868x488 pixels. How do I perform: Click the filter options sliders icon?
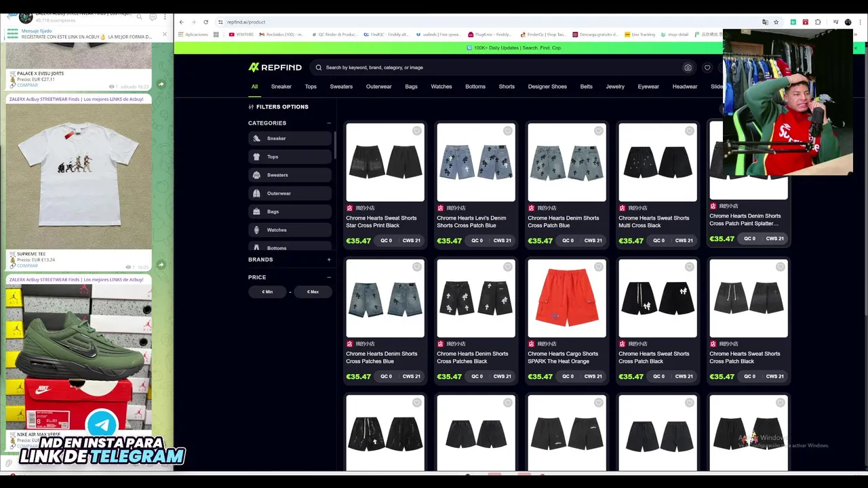click(251, 107)
